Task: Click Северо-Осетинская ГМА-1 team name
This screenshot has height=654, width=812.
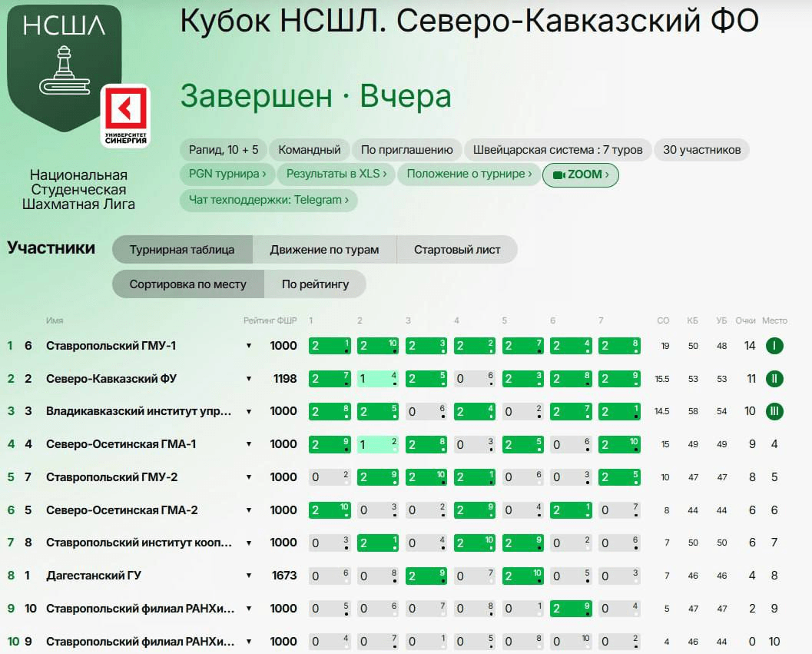Action: tap(121, 444)
